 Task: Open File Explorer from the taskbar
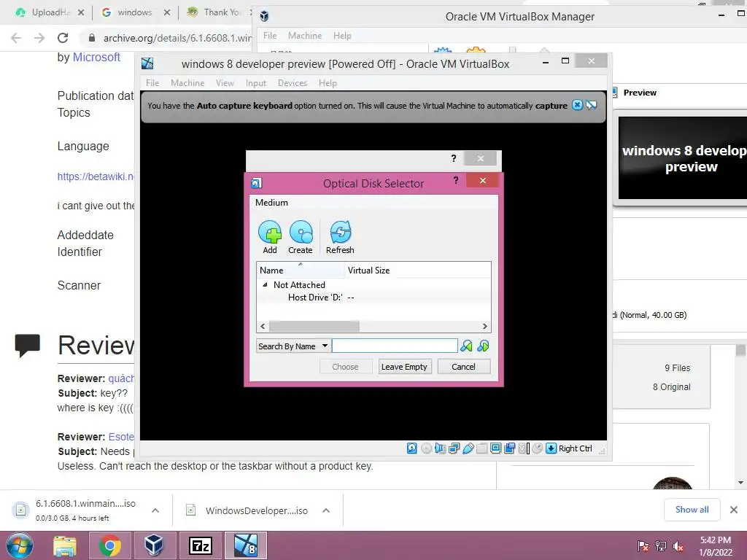[x=65, y=545]
